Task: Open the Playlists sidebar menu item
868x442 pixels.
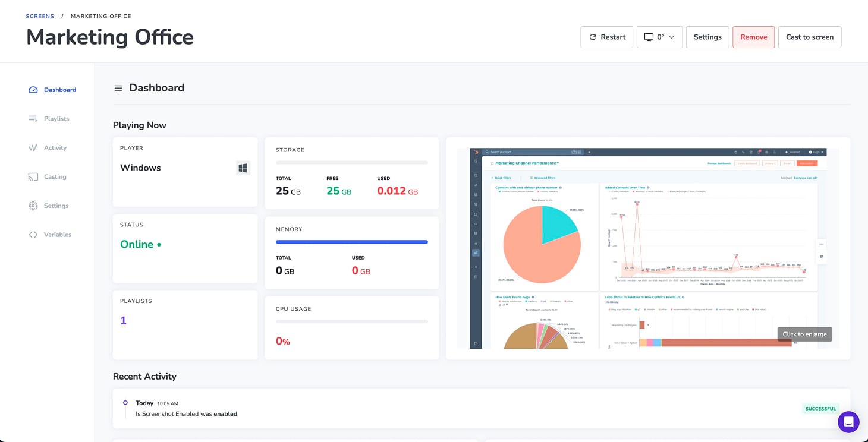Action: pyautogui.click(x=56, y=119)
